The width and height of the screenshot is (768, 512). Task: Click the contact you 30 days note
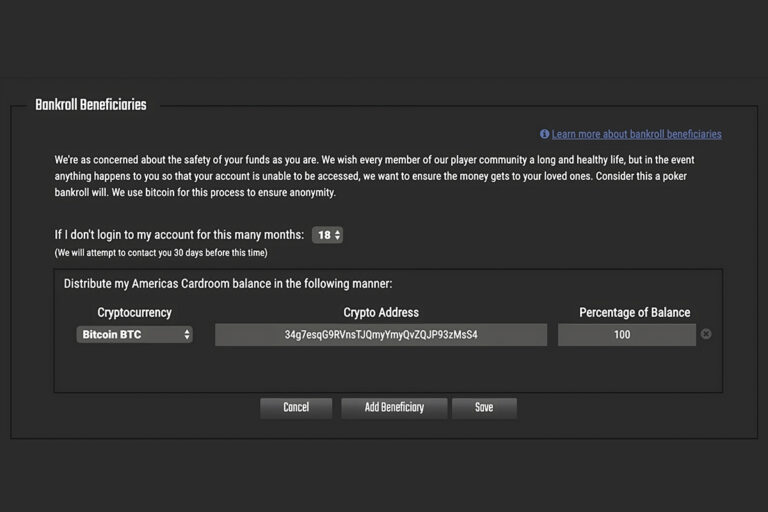[161, 253]
